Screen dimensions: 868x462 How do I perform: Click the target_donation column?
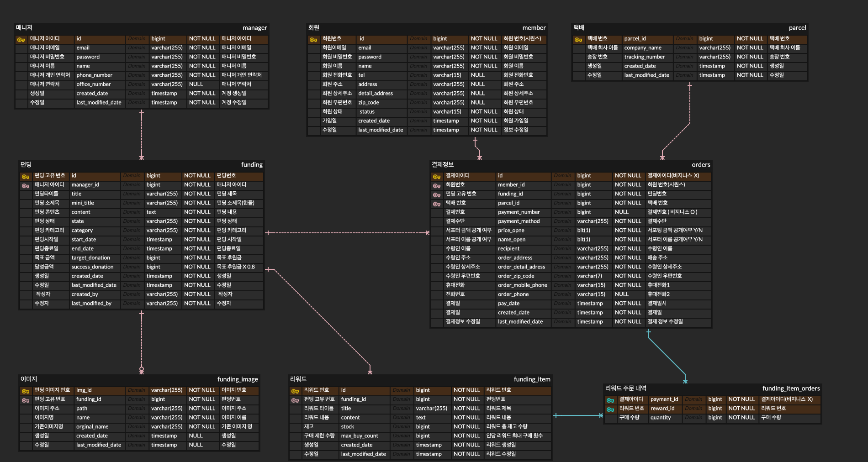tap(90, 258)
